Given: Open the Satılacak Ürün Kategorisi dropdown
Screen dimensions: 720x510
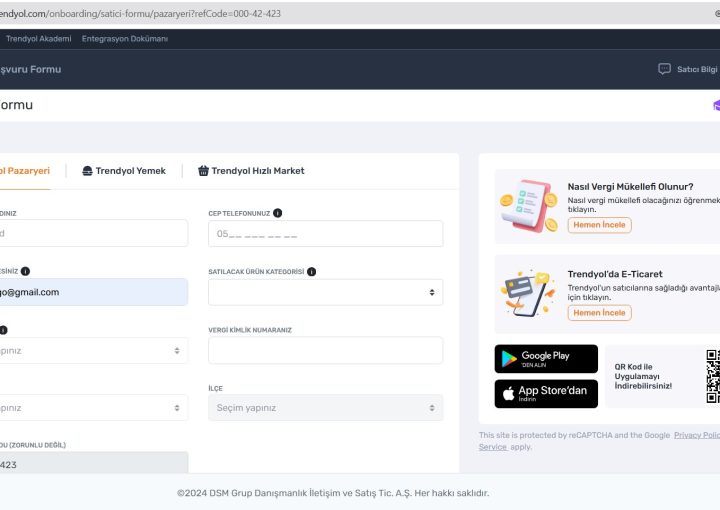Looking at the screenshot, I should [x=326, y=292].
